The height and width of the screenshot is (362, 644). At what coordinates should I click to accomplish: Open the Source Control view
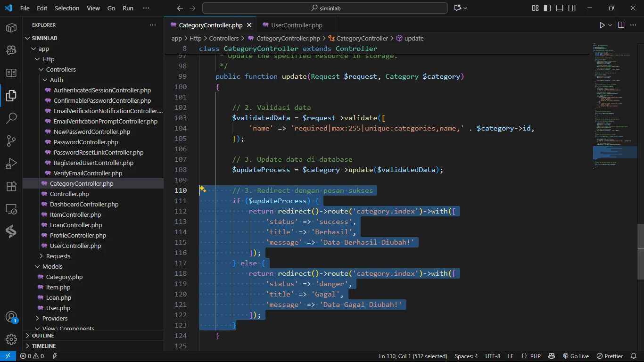point(11,140)
